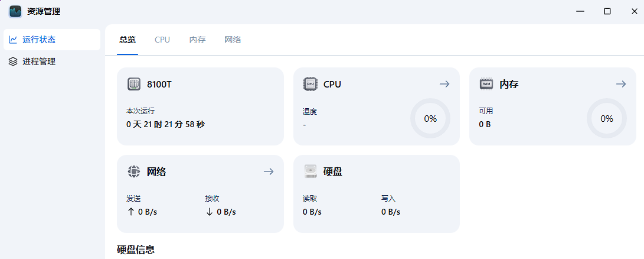
Task: Switch to the 网络 tab
Action: tap(233, 40)
